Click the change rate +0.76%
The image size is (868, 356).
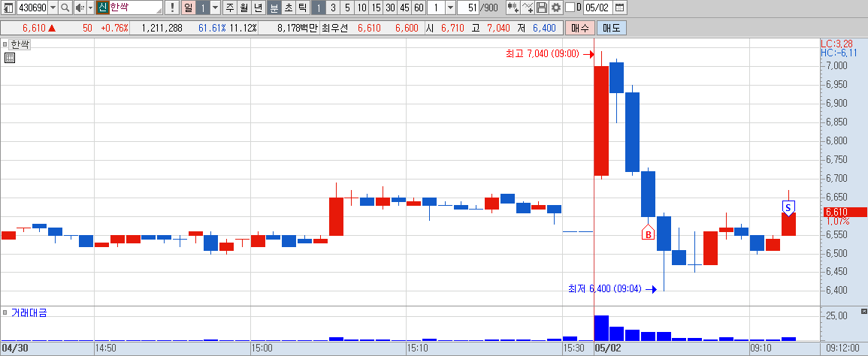(x=114, y=28)
